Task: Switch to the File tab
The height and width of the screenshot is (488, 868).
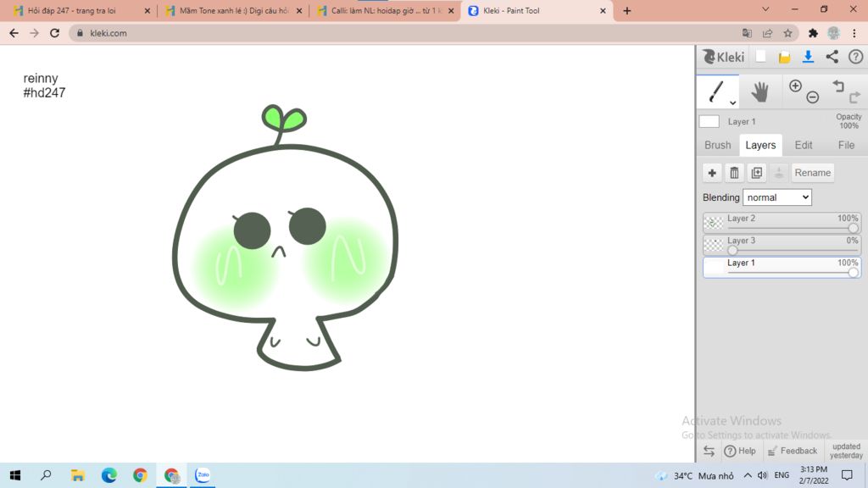Action: (846, 145)
